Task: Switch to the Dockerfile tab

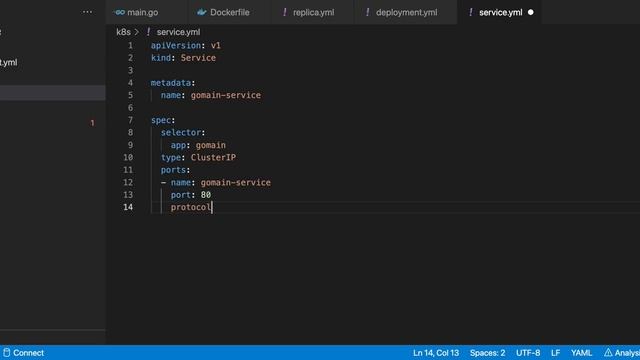Action: tap(229, 12)
